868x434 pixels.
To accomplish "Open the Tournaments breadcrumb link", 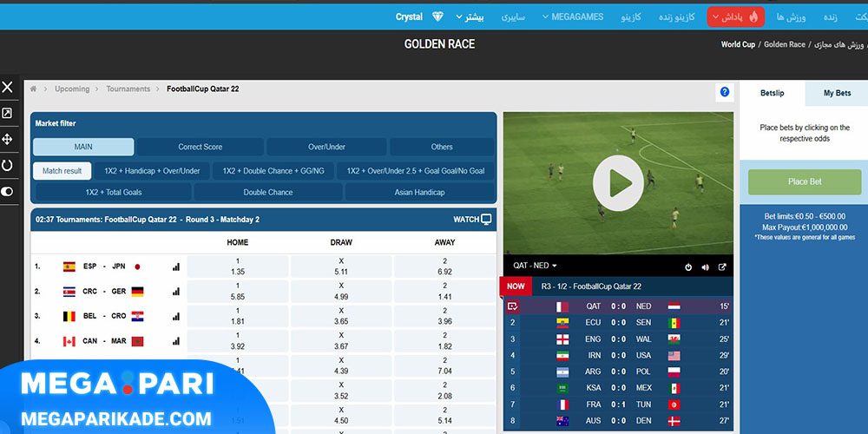I will (x=128, y=89).
